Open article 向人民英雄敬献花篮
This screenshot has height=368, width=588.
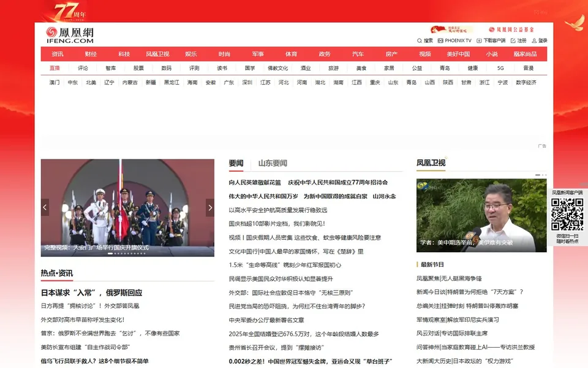pyautogui.click(x=255, y=183)
